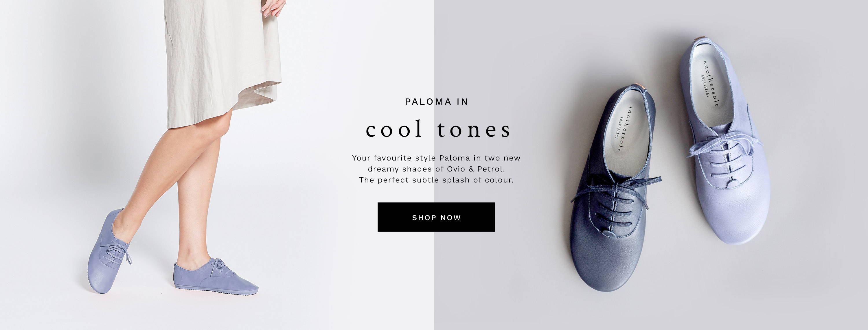Click 'The perfect subtle splash of colour' line
868x330 pixels.
(436, 180)
